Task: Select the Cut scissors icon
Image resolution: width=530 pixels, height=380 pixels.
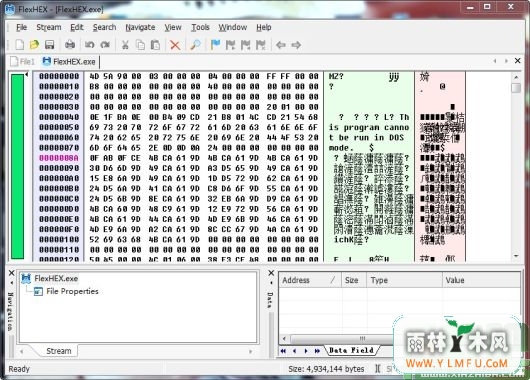Action: 125,45
